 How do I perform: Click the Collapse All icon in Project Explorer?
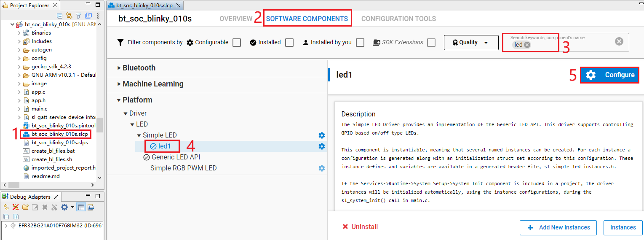tap(60, 16)
